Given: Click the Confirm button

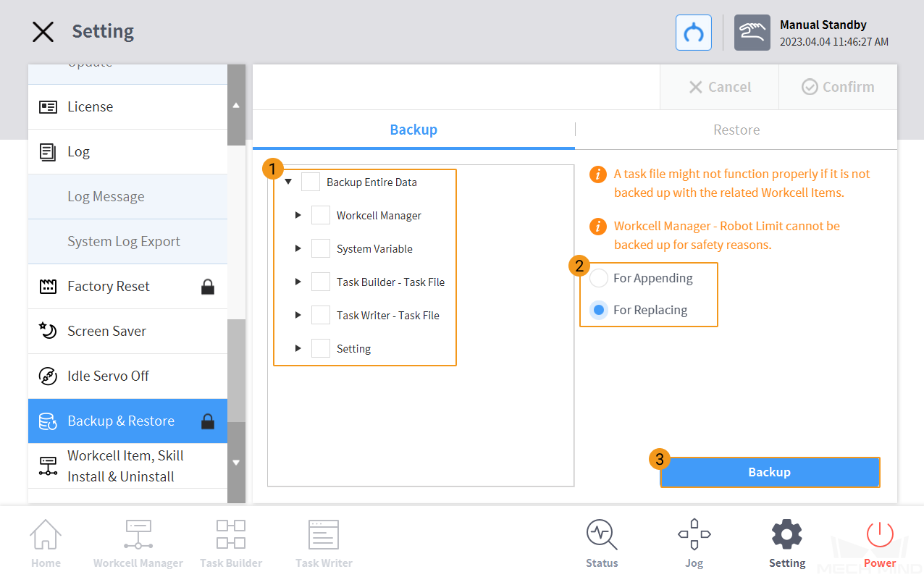Looking at the screenshot, I should point(838,87).
